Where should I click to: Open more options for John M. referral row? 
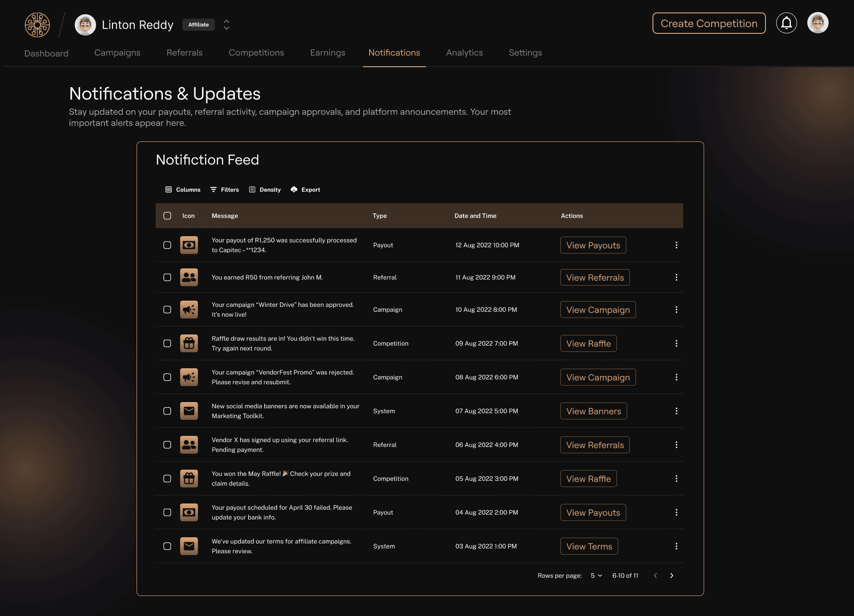[677, 277]
